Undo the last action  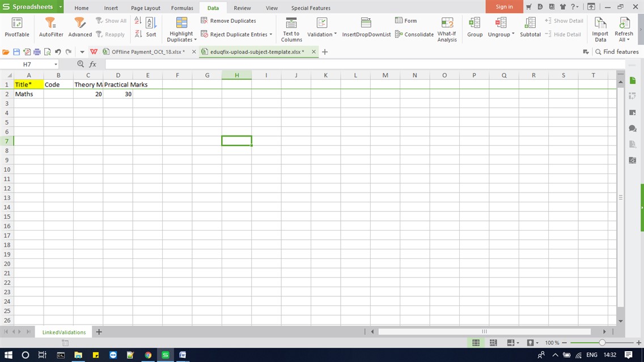pyautogui.click(x=58, y=52)
